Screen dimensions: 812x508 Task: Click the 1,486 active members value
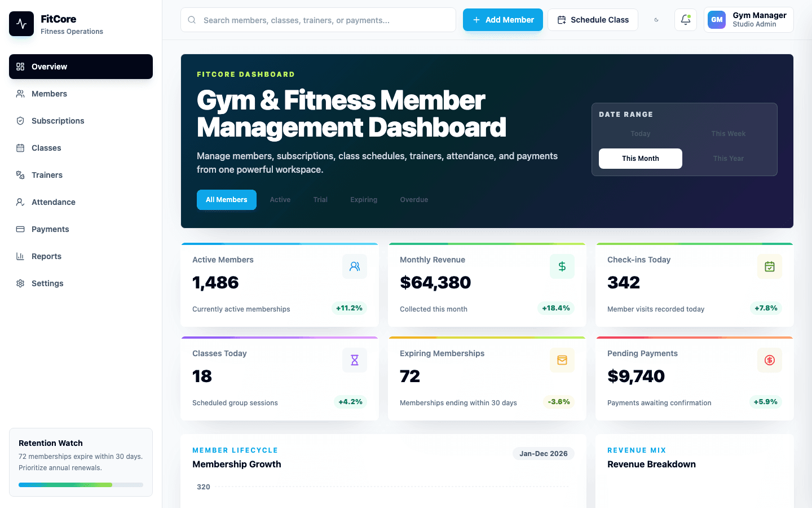click(215, 282)
